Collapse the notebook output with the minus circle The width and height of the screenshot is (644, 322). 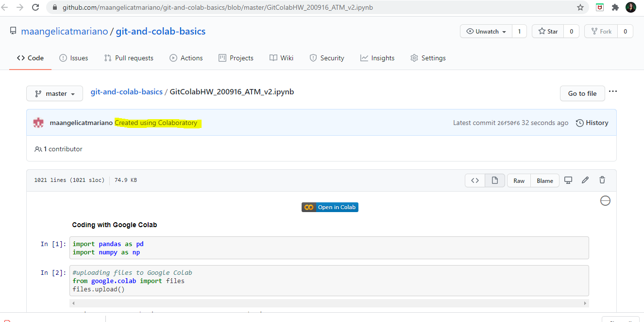(x=605, y=200)
